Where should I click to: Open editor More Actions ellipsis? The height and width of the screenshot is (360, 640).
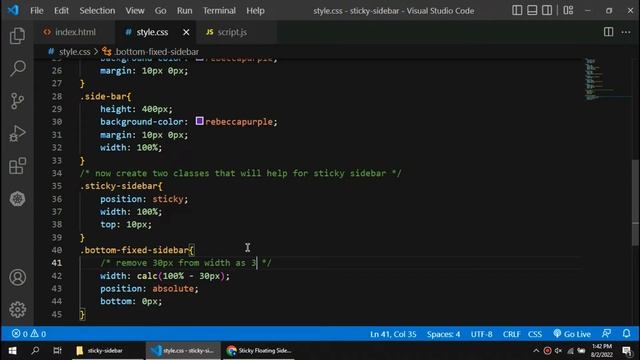point(626,32)
